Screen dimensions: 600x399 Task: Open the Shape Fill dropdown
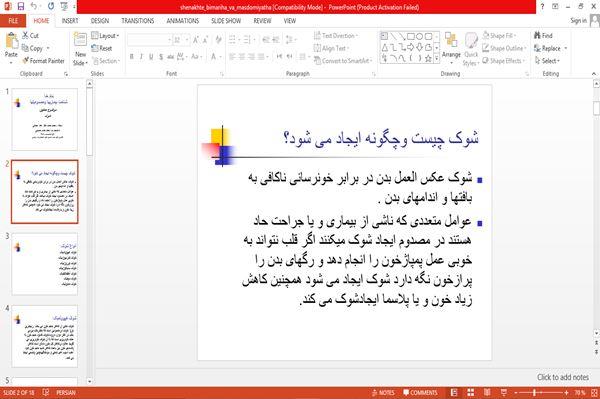tap(499, 36)
